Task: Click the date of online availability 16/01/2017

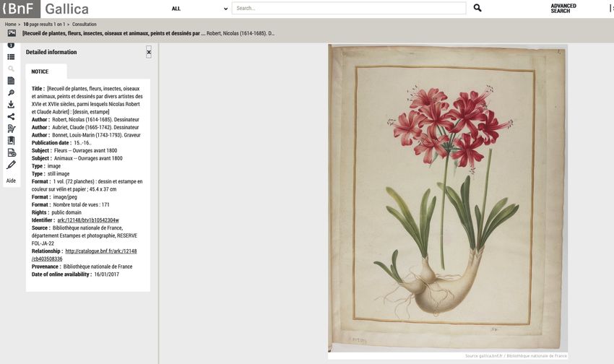Action: pos(106,274)
